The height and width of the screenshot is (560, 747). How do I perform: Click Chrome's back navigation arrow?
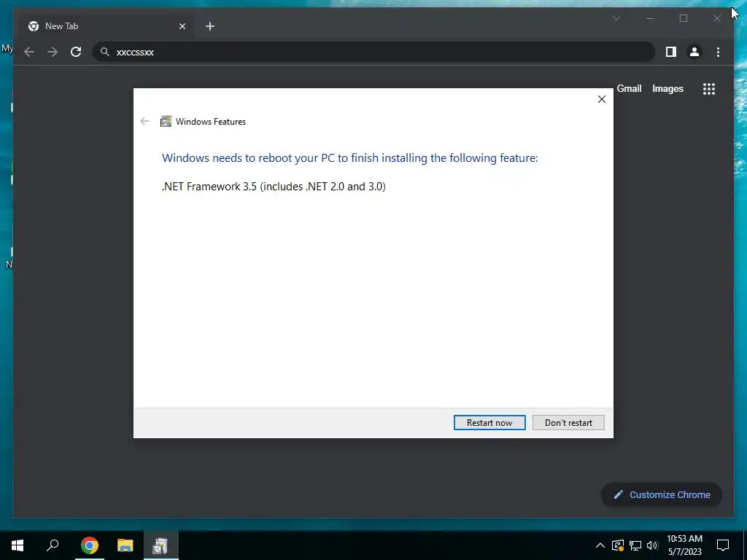(29, 52)
